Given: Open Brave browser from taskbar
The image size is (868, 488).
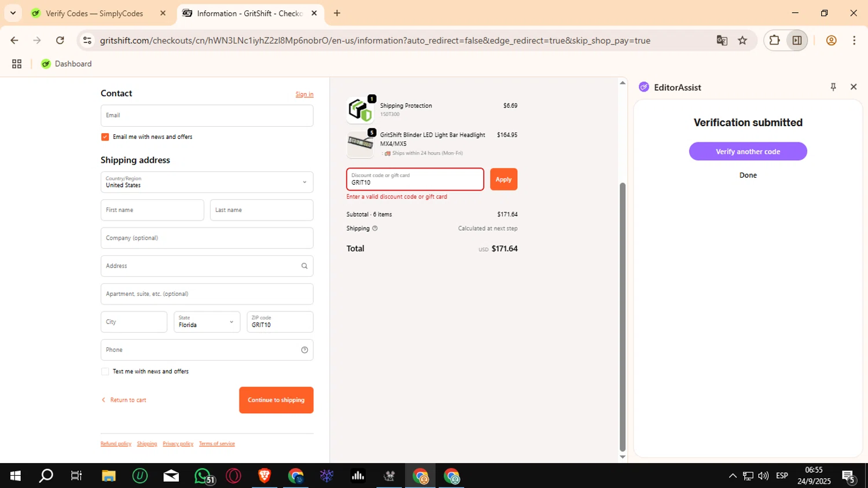Looking at the screenshot, I should click(264, 476).
